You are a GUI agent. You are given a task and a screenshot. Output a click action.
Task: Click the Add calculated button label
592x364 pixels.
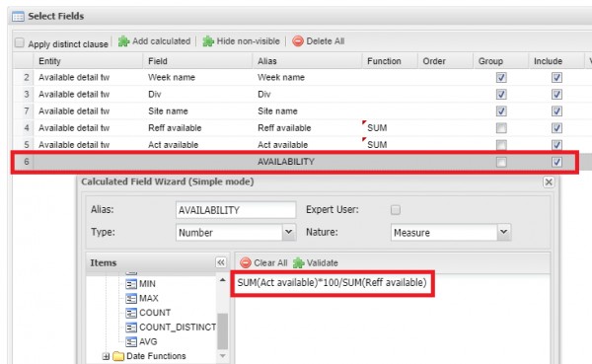coord(161,41)
